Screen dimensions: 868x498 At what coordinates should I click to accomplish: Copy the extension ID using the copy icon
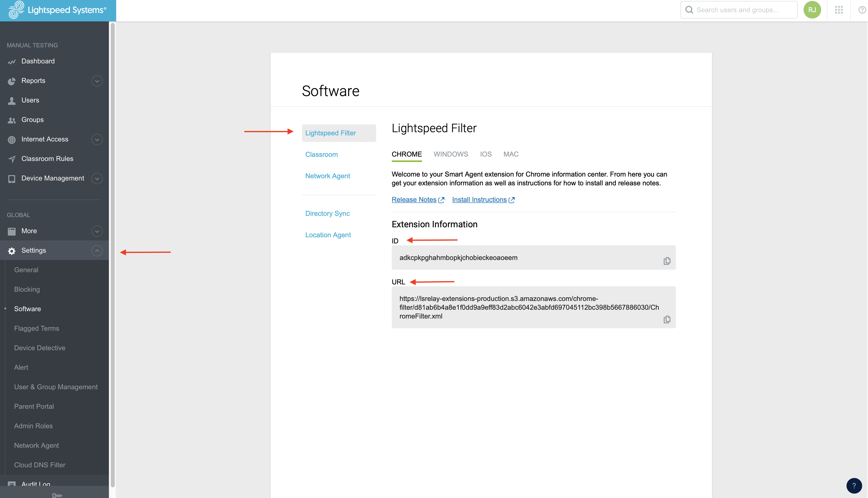point(667,261)
